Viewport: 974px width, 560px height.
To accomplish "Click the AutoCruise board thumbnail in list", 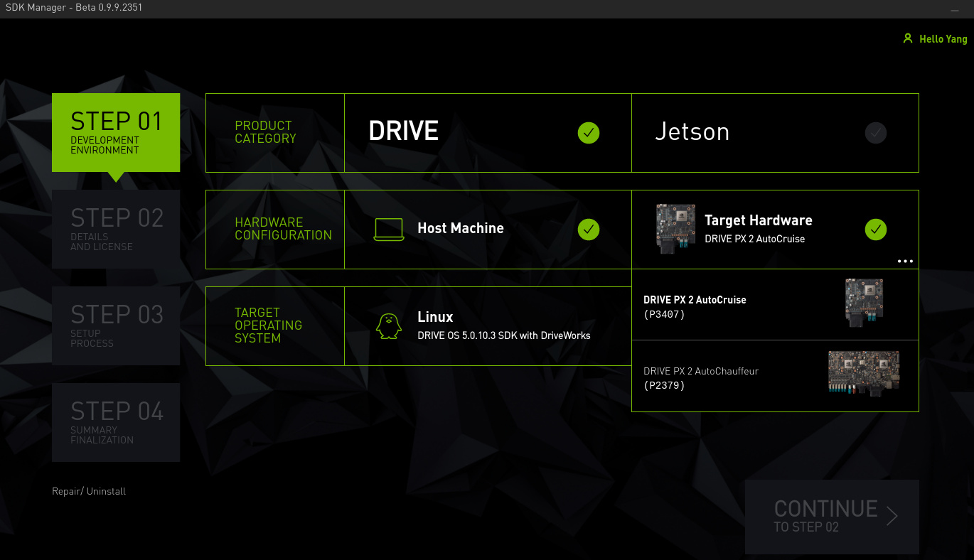I will (x=864, y=303).
